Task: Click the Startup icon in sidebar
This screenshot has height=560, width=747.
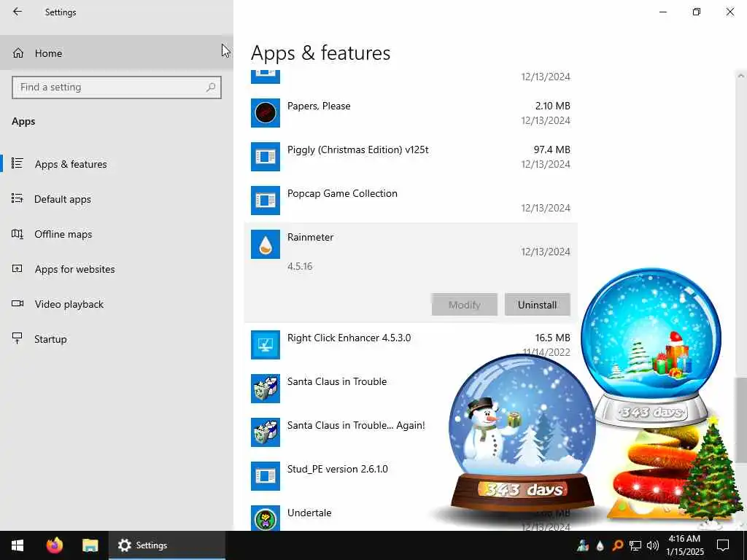Action: 18,338
